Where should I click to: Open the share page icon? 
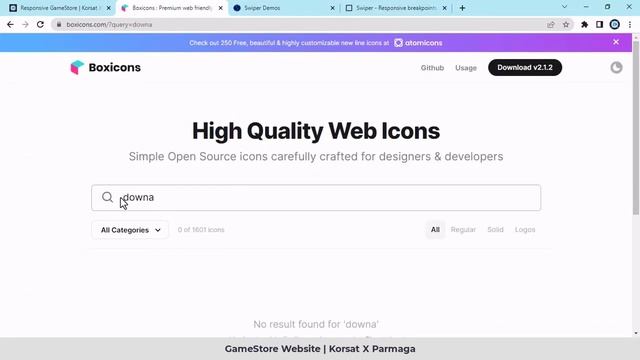coord(551,24)
